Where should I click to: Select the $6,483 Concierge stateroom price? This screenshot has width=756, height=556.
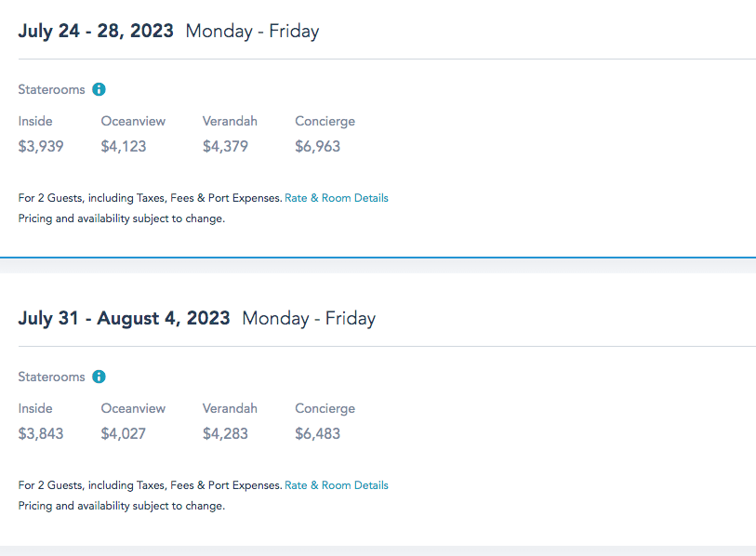[317, 433]
